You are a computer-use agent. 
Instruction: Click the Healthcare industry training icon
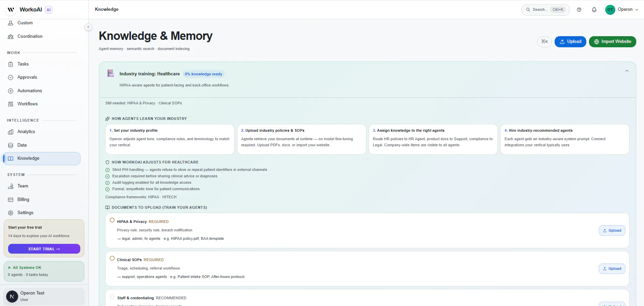pos(110,73)
